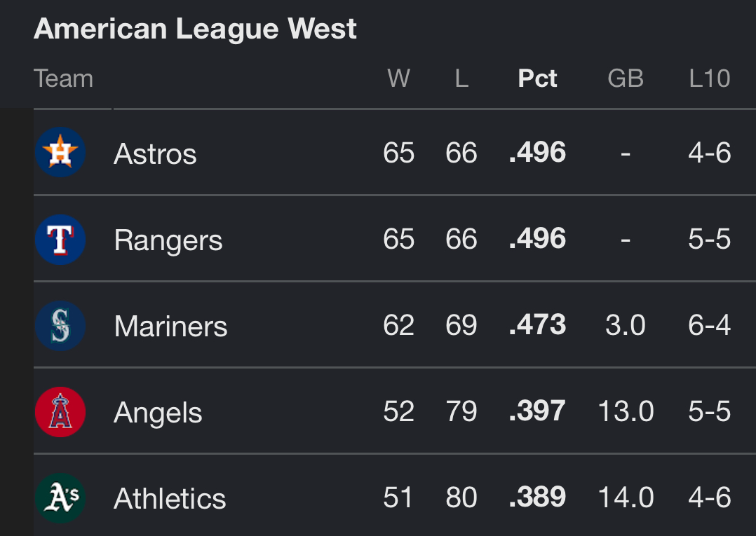
Task: Open the Astros team page link
Action: point(155,154)
